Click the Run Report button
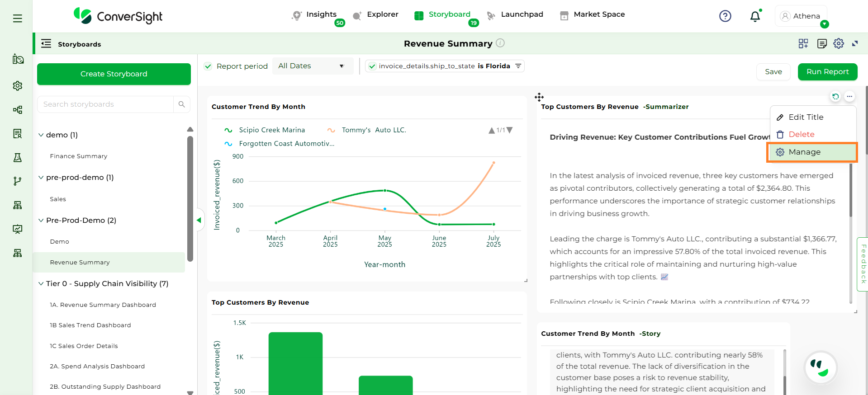 click(827, 72)
